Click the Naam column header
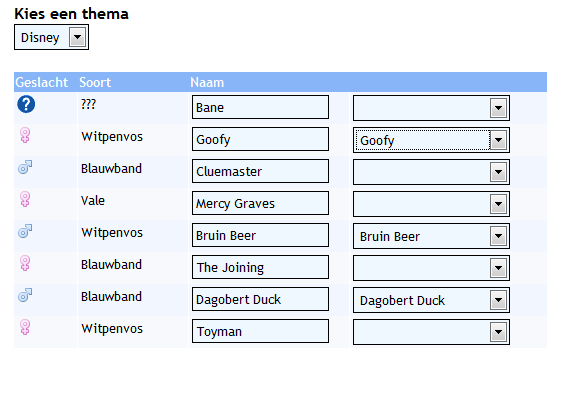This screenshot has height=400, width=570. click(207, 83)
